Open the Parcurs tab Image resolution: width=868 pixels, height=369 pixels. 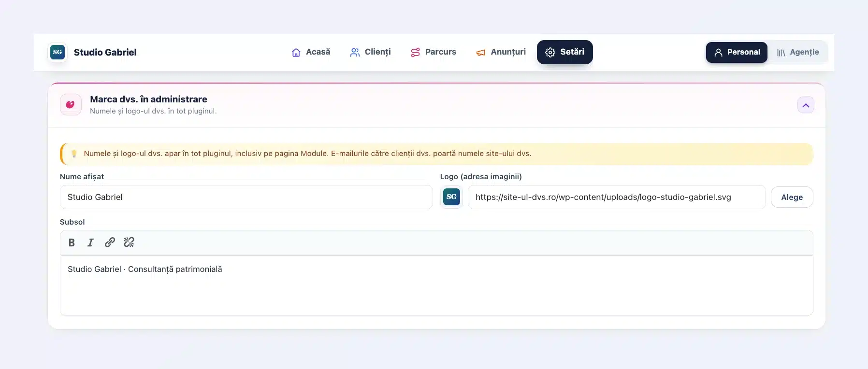(434, 52)
